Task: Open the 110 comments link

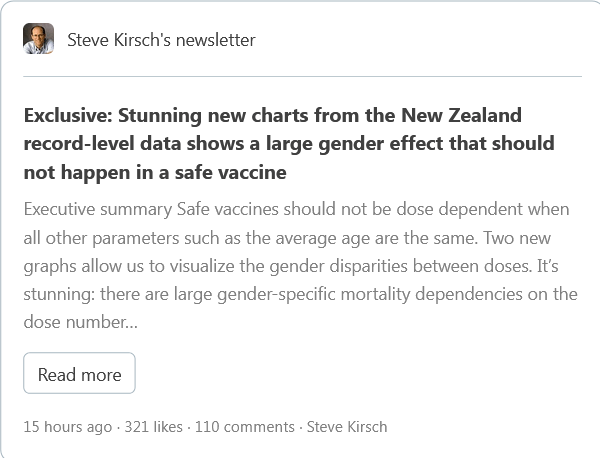Action: pos(244,426)
